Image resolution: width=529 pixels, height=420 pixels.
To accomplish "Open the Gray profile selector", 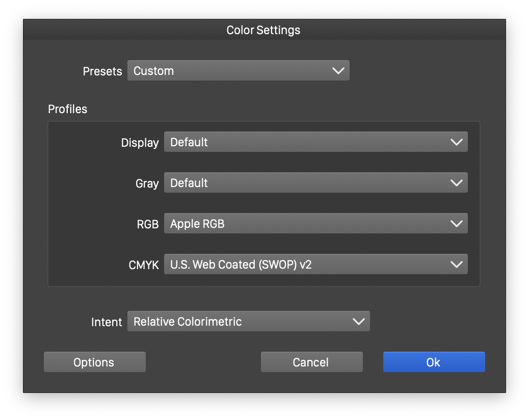I will pos(315,182).
